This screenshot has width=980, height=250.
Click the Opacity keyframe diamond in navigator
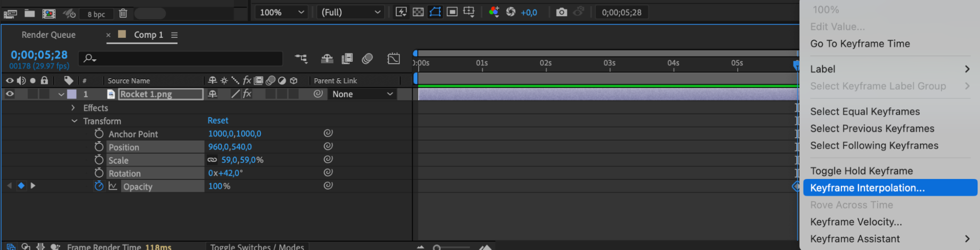click(x=21, y=186)
